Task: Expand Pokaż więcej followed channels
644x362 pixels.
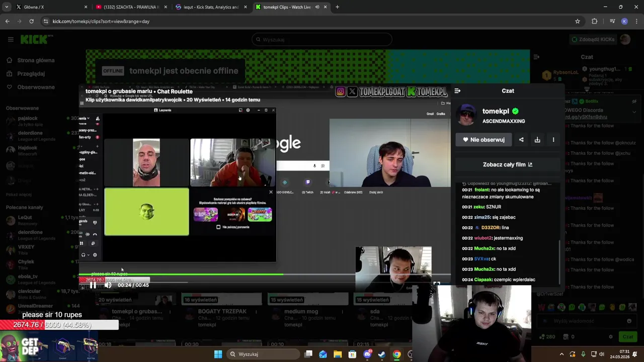Action: (19, 195)
